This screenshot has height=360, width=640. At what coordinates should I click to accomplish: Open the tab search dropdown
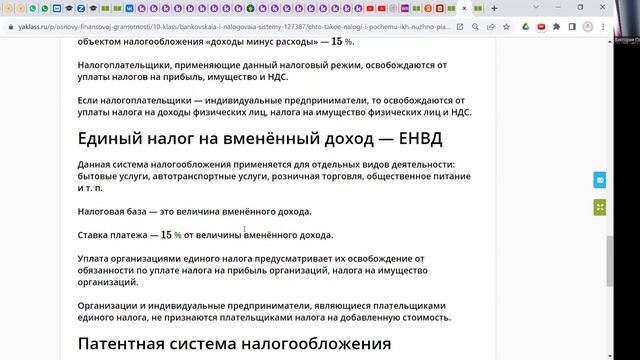(x=536, y=7)
